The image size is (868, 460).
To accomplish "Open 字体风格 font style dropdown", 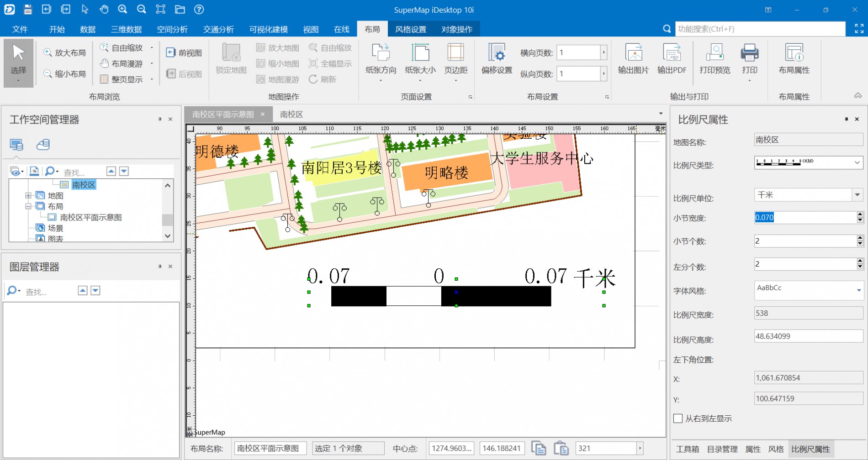I will [x=858, y=290].
